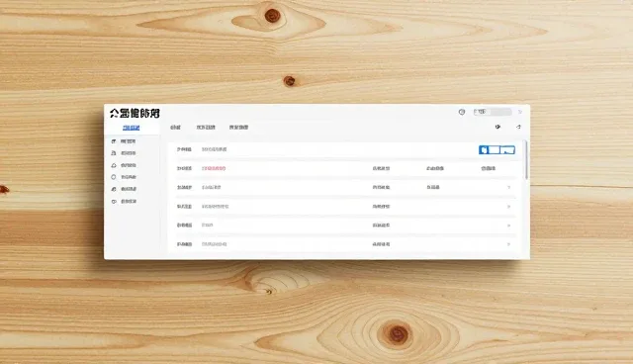Select the document icon in the sidebar
The height and width of the screenshot is (364, 633).
[114, 153]
